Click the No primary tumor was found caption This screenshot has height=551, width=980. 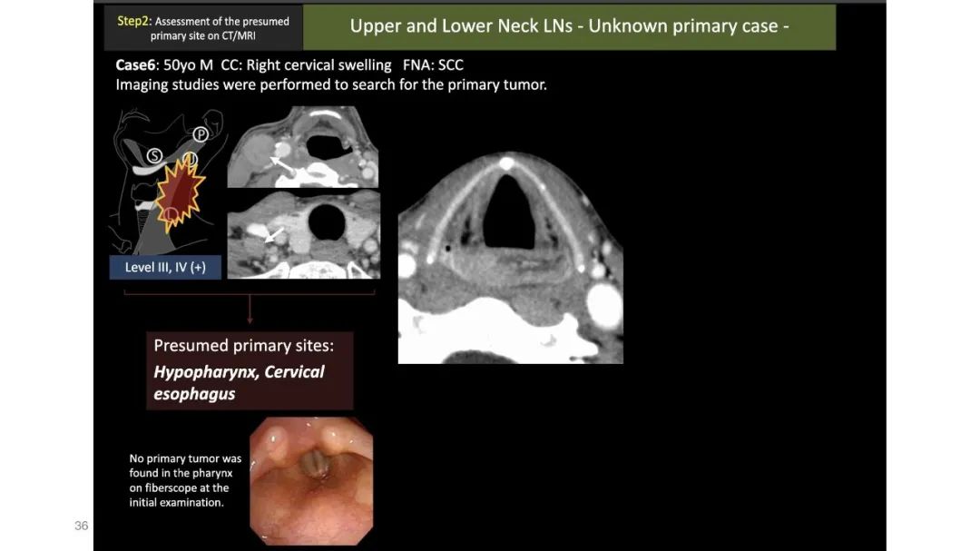[185, 480]
